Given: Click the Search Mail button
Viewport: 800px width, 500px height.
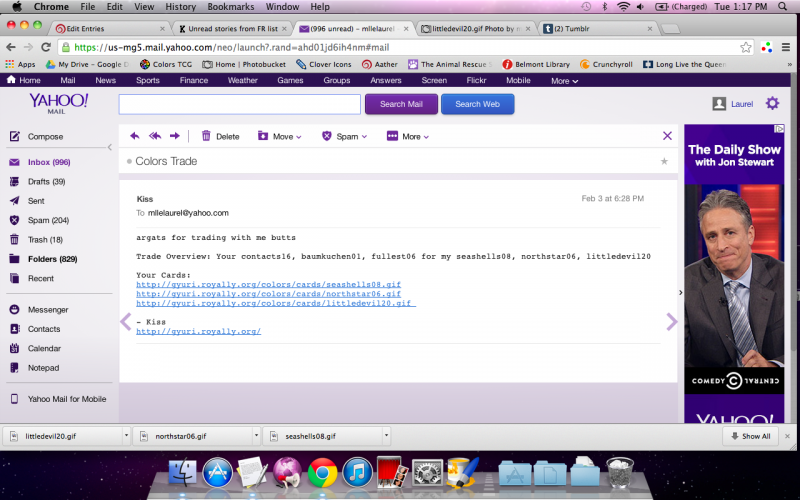Looking at the screenshot, I should tap(401, 104).
